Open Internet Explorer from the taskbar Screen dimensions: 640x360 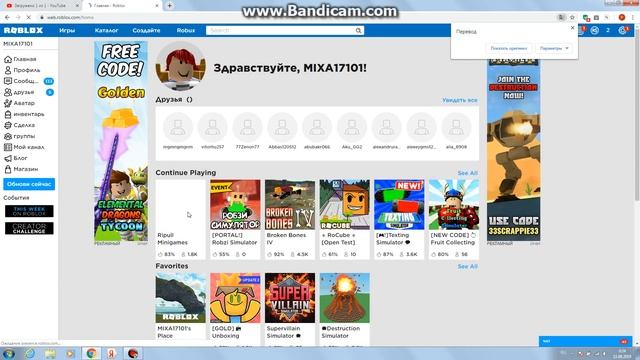click(x=29, y=353)
